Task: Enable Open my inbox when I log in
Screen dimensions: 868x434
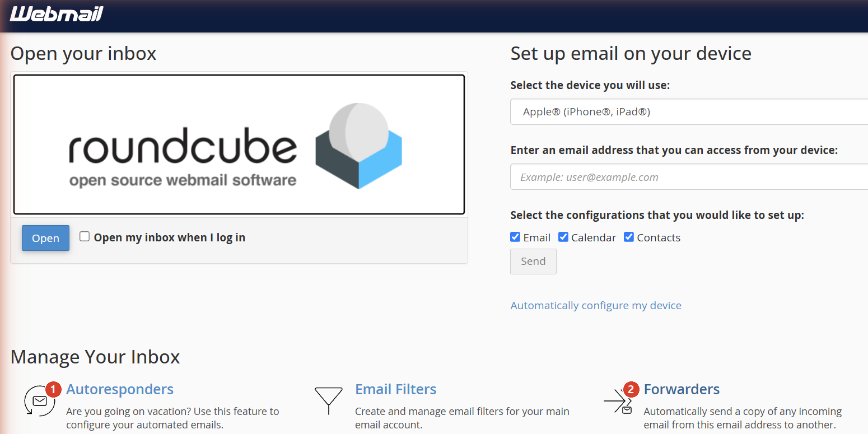Action: 85,236
